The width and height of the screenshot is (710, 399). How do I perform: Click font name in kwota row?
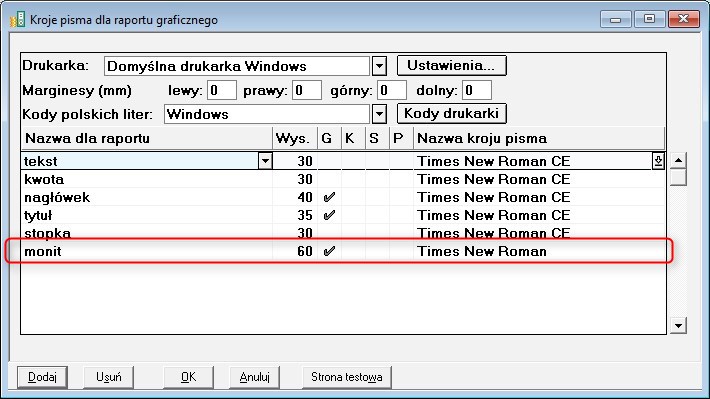494,179
